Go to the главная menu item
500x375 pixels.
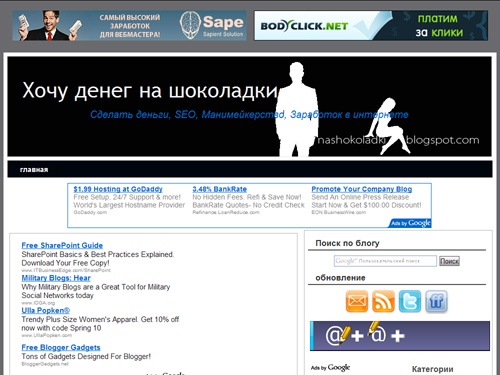pyautogui.click(x=34, y=170)
